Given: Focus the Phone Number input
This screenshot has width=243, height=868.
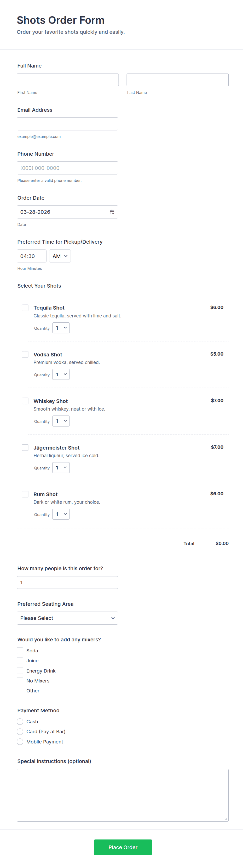Looking at the screenshot, I should click(67, 168).
